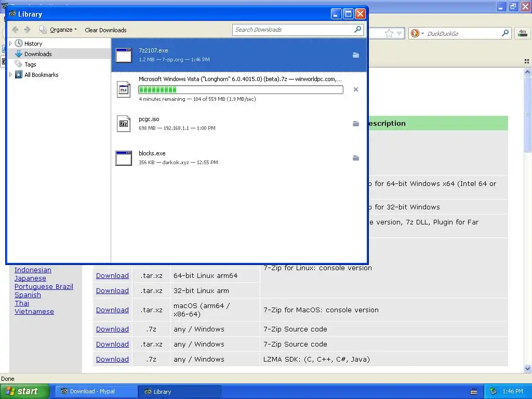The width and height of the screenshot is (532, 399).
Task: Select the pcgc.iso download entry
Action: point(239,124)
